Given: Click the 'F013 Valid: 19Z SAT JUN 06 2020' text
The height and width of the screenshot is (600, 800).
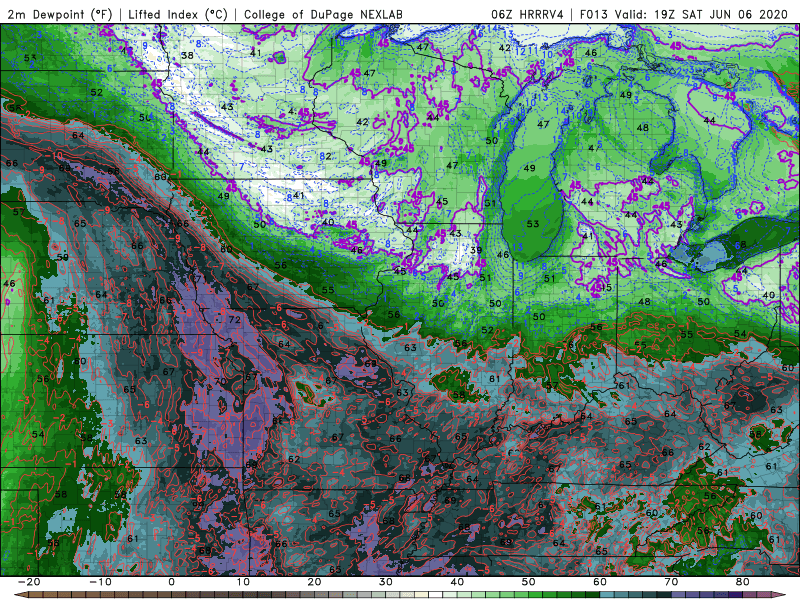Looking at the screenshot, I should tap(684, 14).
